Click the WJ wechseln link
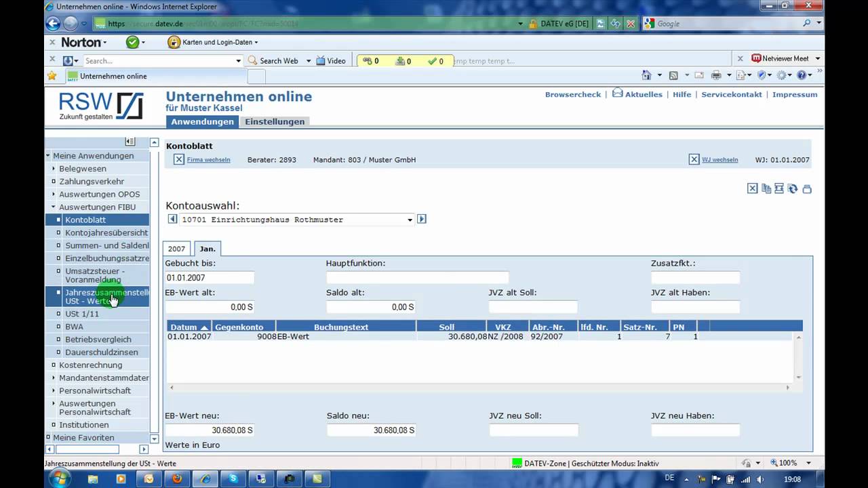The width and height of the screenshot is (868, 488). [720, 160]
